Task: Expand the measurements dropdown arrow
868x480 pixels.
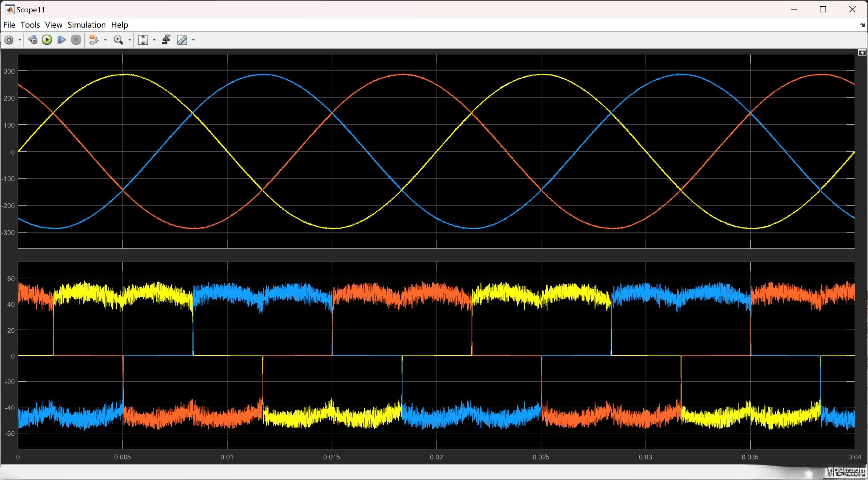Action: pos(193,40)
